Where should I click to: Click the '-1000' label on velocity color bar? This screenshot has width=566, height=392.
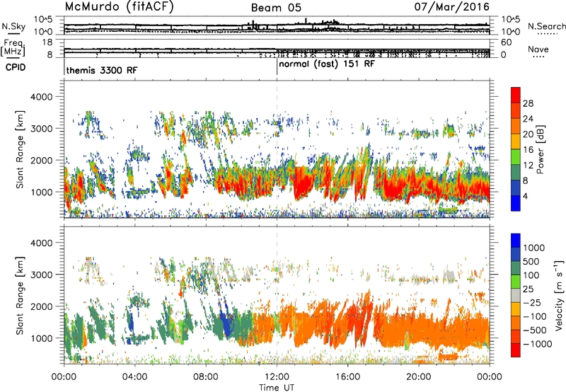[x=537, y=344]
